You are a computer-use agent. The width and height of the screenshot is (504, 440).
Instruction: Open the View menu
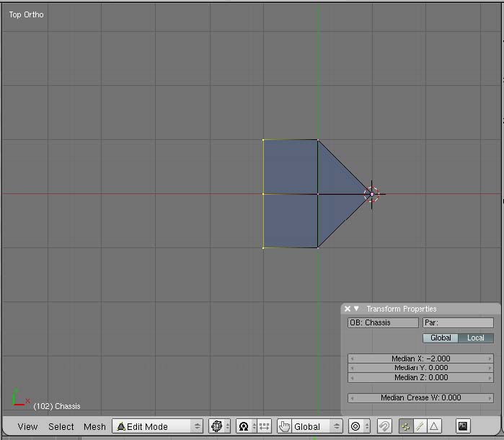tap(27, 426)
